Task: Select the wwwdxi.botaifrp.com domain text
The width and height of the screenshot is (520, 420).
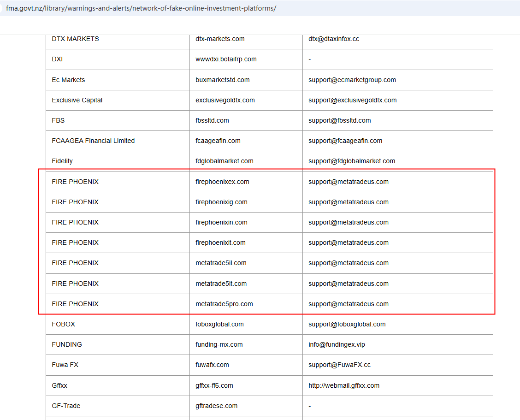Action: tap(226, 59)
